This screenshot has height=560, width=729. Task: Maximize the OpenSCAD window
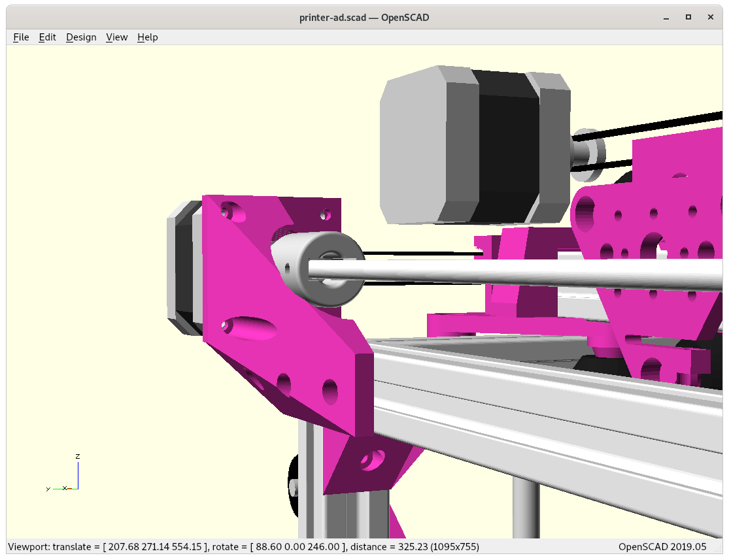point(688,17)
